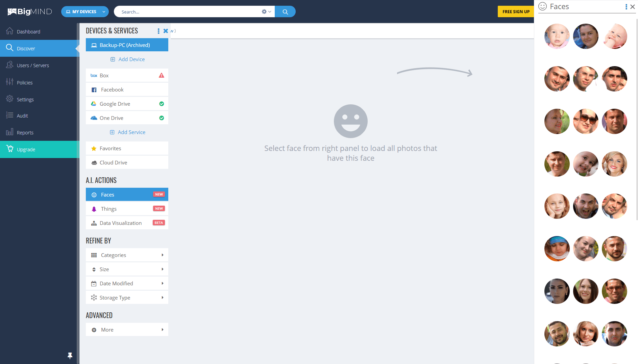Toggle the Google Drive connection checkmark
Viewport: 638px width, 364px height.
click(162, 104)
